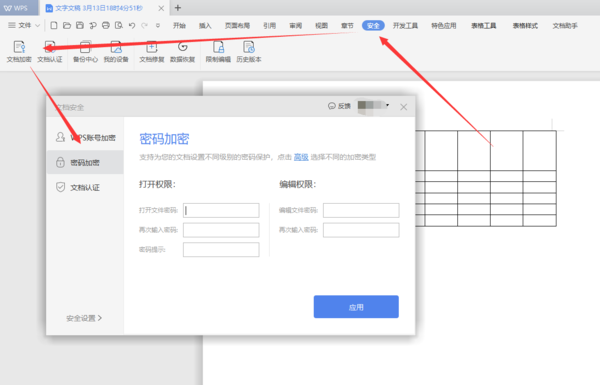Switch to the 表格样式 ribbon tab
This screenshot has height=385, width=600.
[525, 26]
